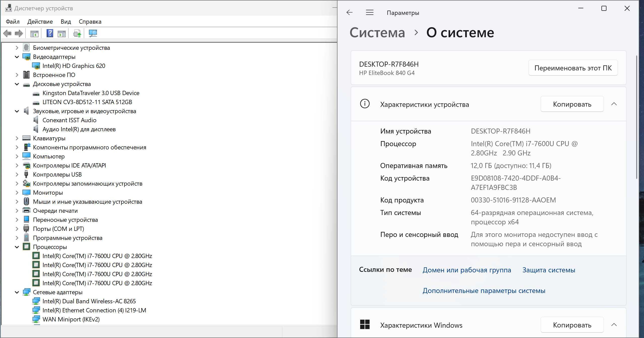Viewport: 644px width, 338px height.
Task: Open the Вид menu
Action: point(66,22)
